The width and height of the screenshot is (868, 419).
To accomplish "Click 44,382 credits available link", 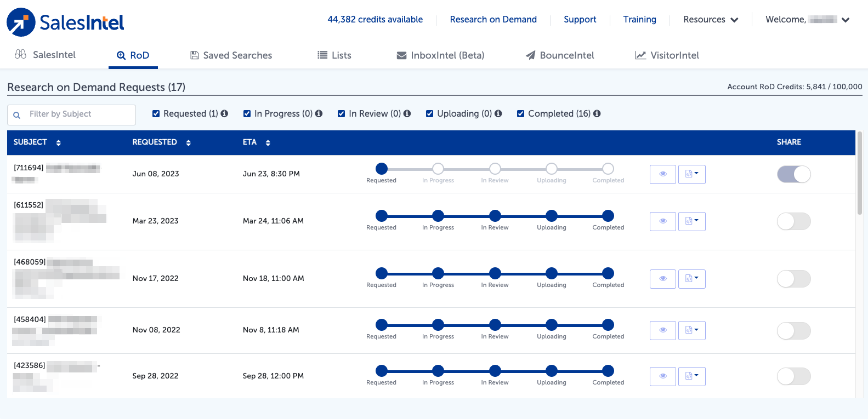I will [375, 19].
